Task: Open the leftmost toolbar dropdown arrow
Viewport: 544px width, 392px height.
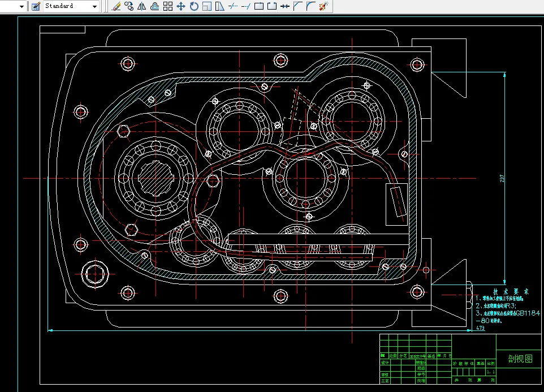Action: coord(22,6)
